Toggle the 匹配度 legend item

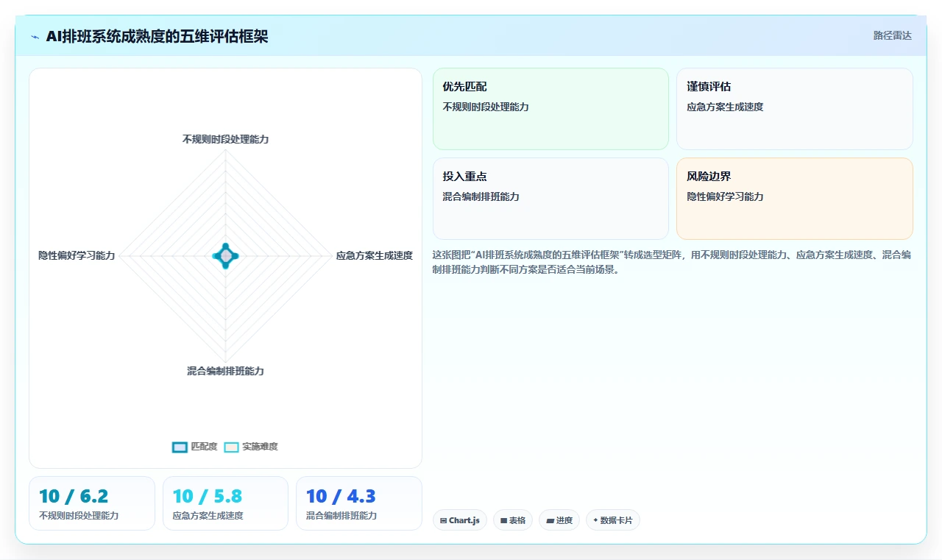point(195,447)
